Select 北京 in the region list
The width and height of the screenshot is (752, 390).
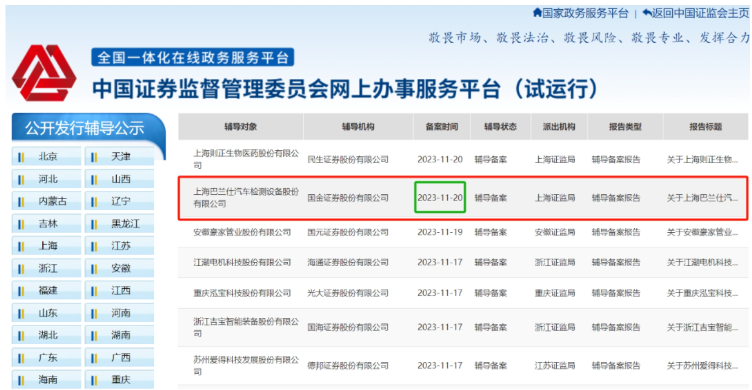47,156
